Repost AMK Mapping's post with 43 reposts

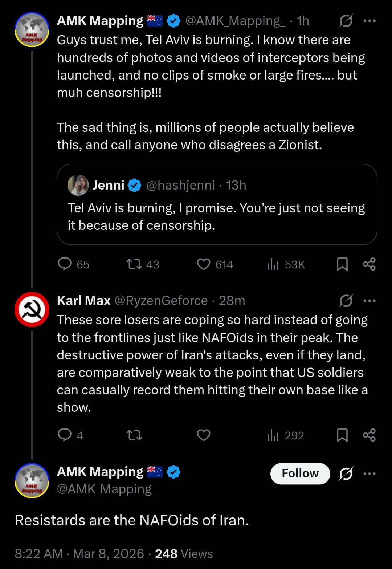pyautogui.click(x=134, y=264)
